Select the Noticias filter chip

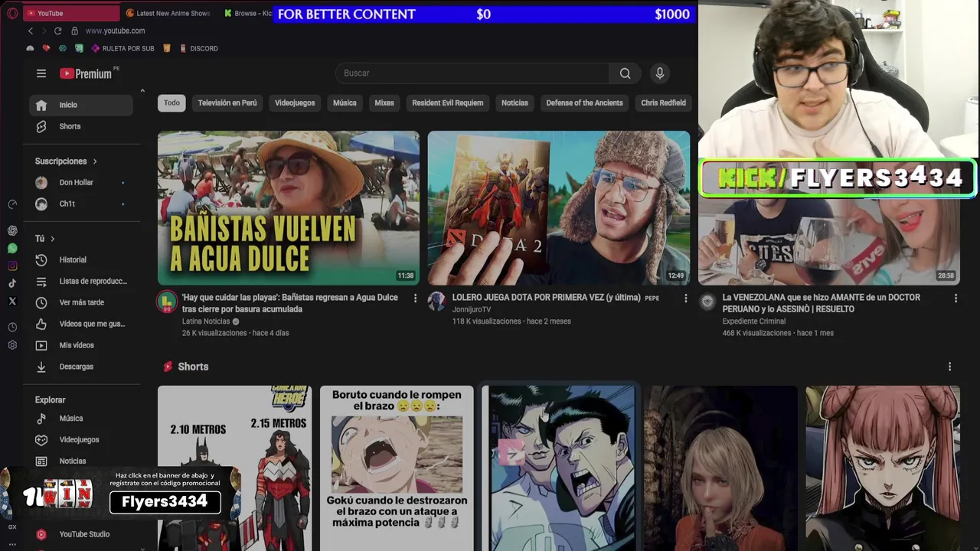(514, 103)
